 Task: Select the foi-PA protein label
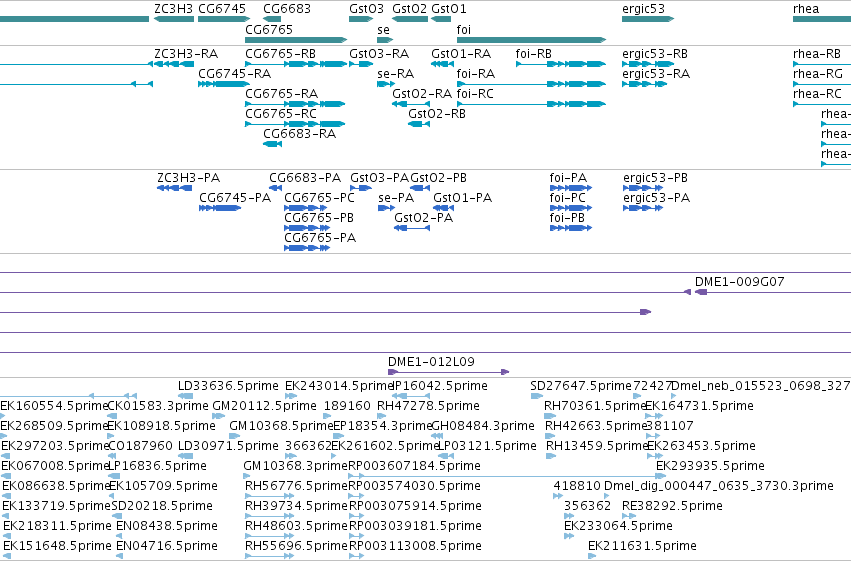tap(568, 178)
